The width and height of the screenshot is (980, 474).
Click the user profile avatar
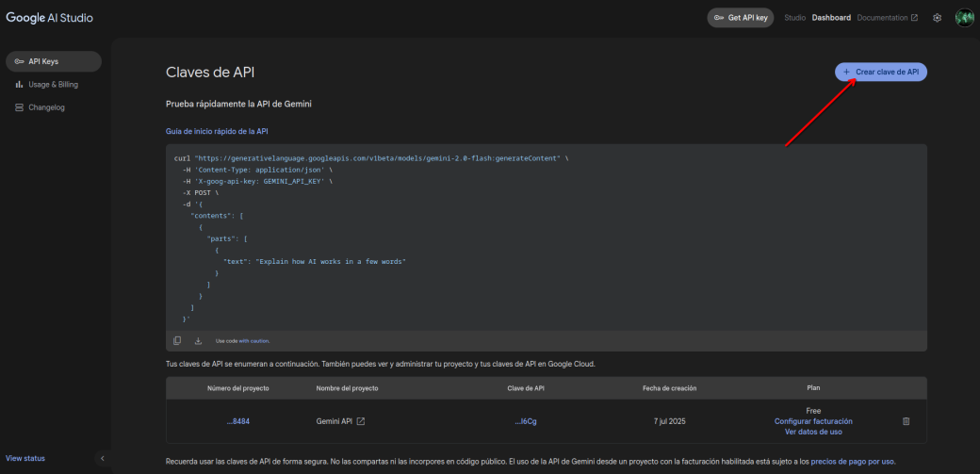pos(964,18)
